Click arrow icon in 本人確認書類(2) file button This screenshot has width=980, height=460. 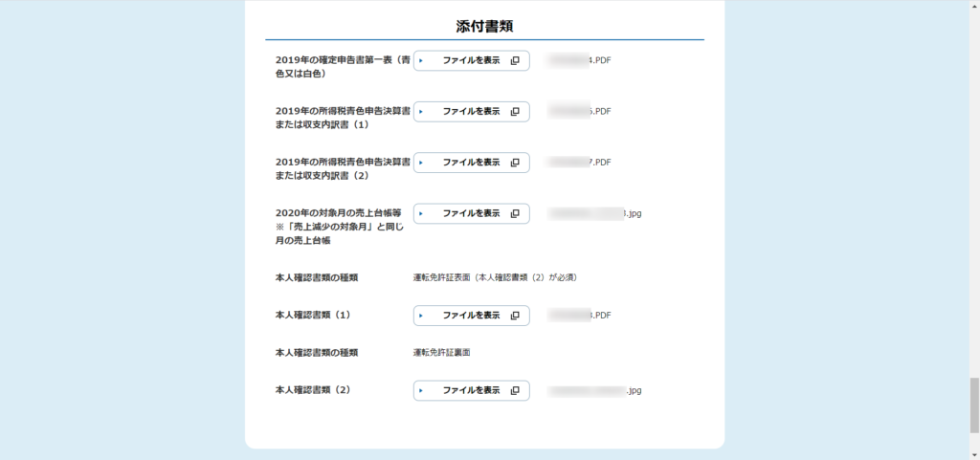(x=421, y=391)
